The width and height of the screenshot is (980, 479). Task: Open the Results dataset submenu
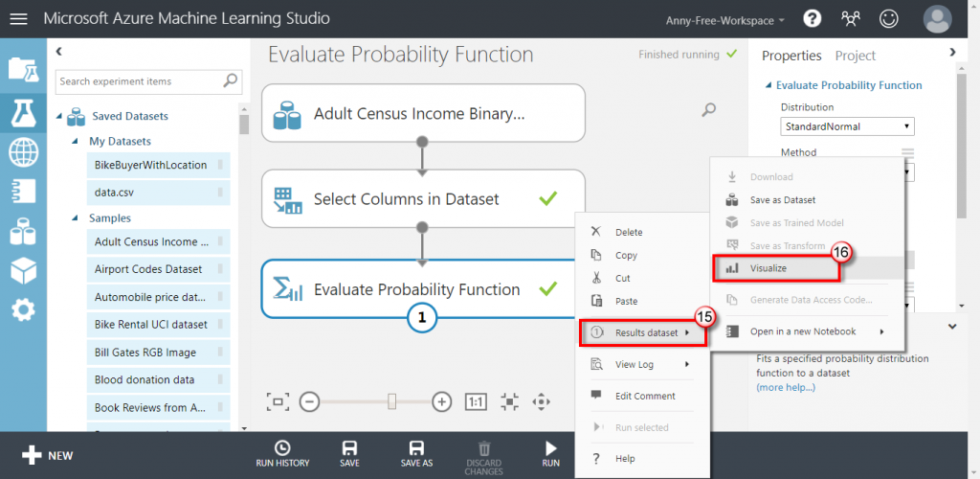[x=644, y=332]
